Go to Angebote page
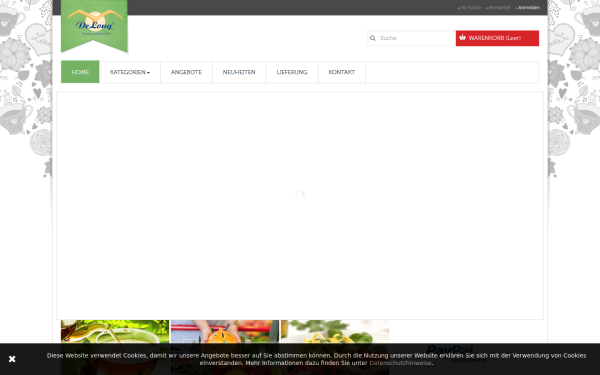600x375 pixels. pyautogui.click(x=186, y=72)
